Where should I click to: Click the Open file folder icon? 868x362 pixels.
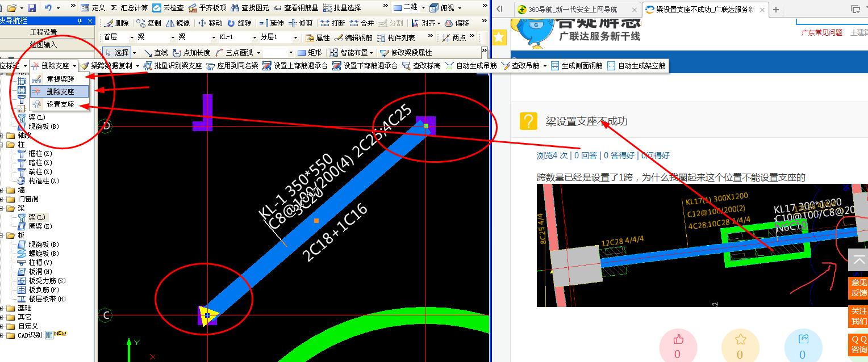pos(11,8)
